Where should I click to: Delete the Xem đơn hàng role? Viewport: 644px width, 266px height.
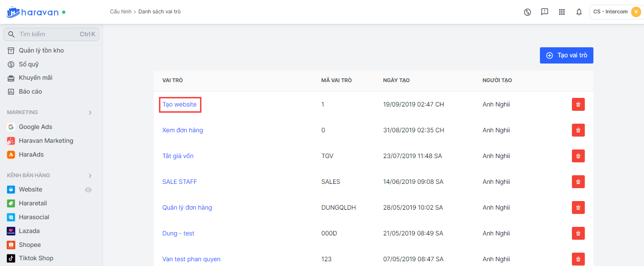pyautogui.click(x=578, y=130)
